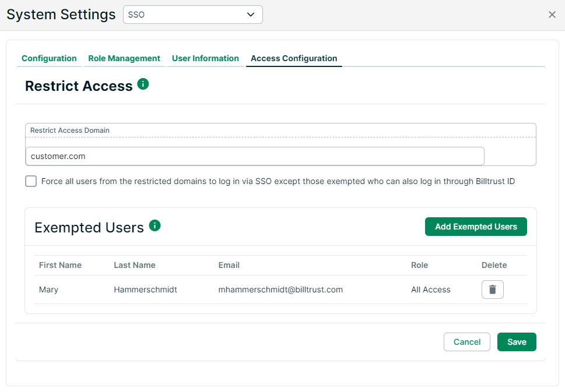Click the System Settings title
Screen dimensions: 565x392
pyautogui.click(x=61, y=15)
